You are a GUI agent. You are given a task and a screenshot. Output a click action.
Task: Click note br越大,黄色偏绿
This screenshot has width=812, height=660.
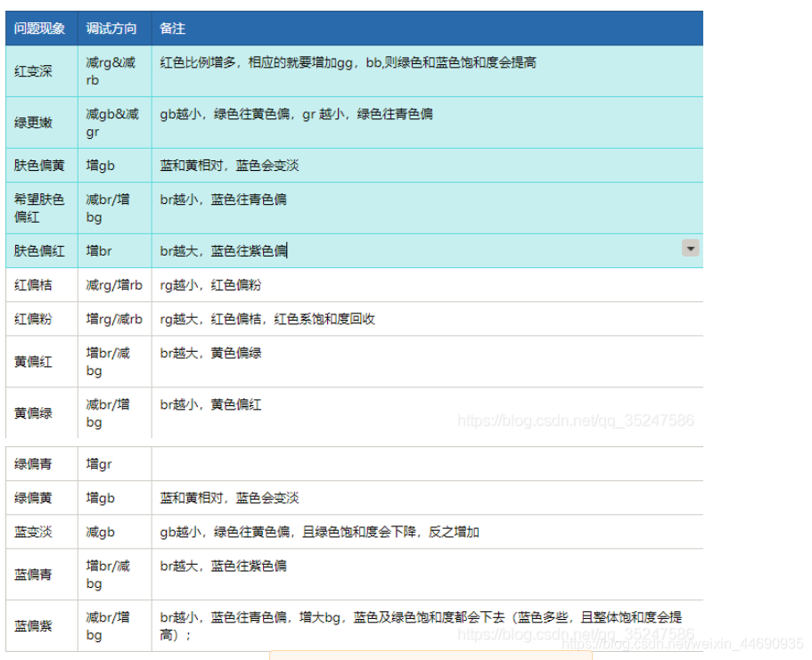pyautogui.click(x=210, y=353)
